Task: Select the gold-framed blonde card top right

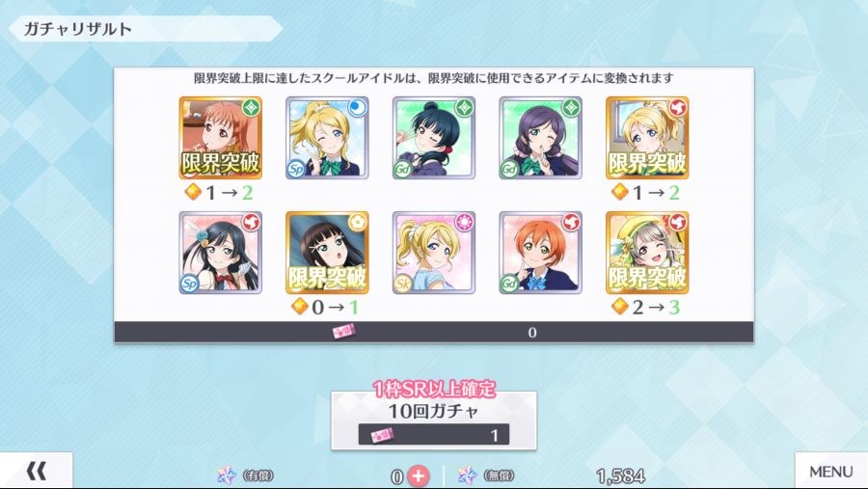Action: (x=647, y=138)
